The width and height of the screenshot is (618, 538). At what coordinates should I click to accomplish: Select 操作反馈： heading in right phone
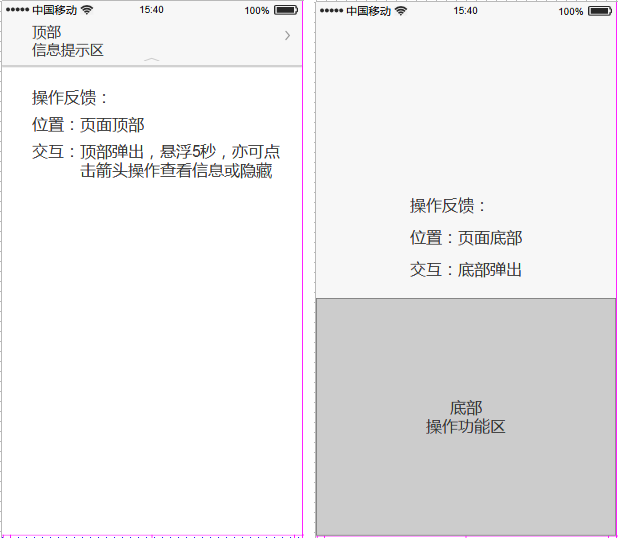pos(448,205)
